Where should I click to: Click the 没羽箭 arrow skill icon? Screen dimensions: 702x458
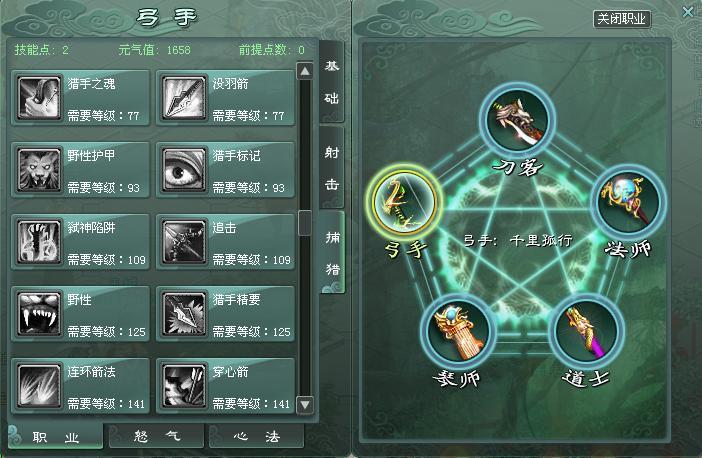coord(184,98)
